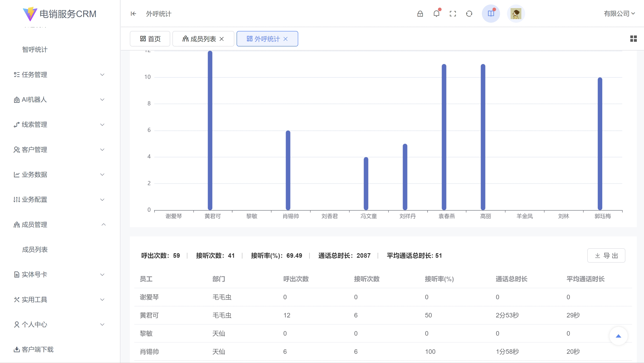This screenshot has height=363, width=644.
Task: Click the 个人中心 user icon
Action: pos(17,325)
